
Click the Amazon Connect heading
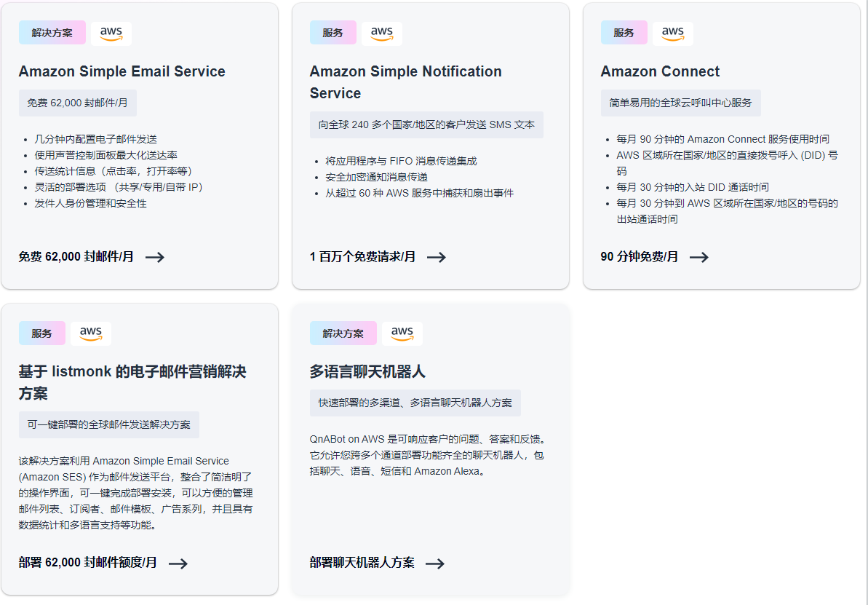tap(660, 71)
